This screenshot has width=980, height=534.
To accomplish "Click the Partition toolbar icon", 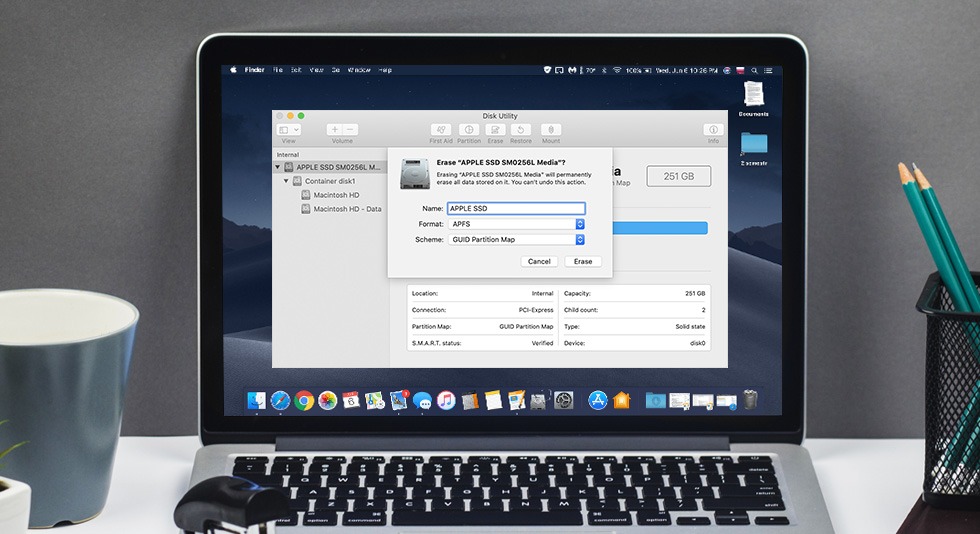I will pos(469,129).
